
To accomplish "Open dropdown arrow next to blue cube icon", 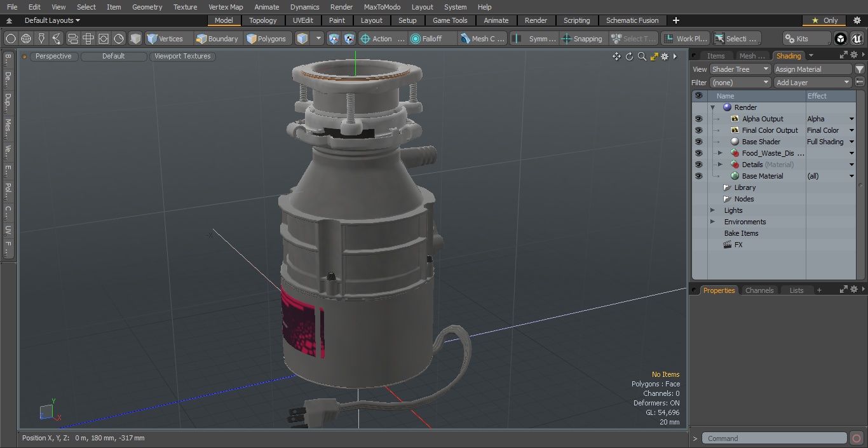I will [319, 39].
